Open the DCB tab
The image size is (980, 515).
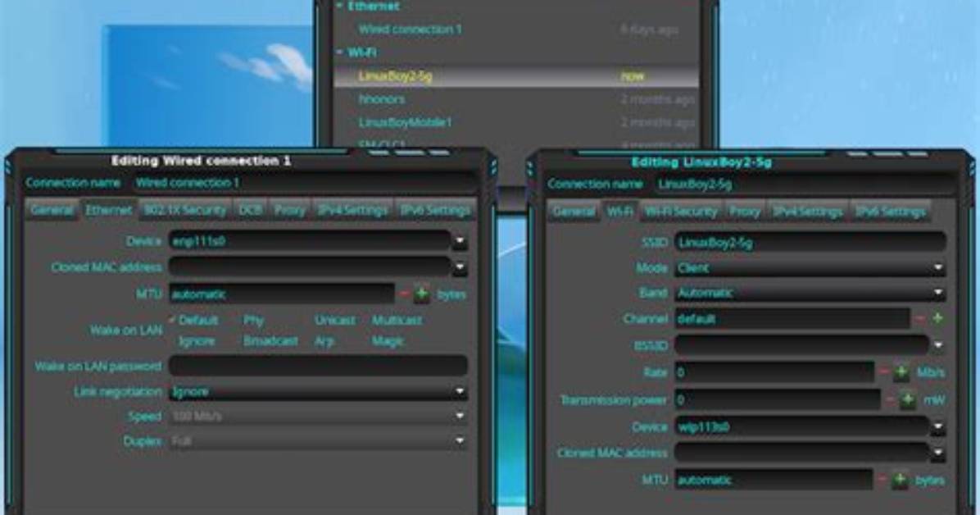pos(250,210)
